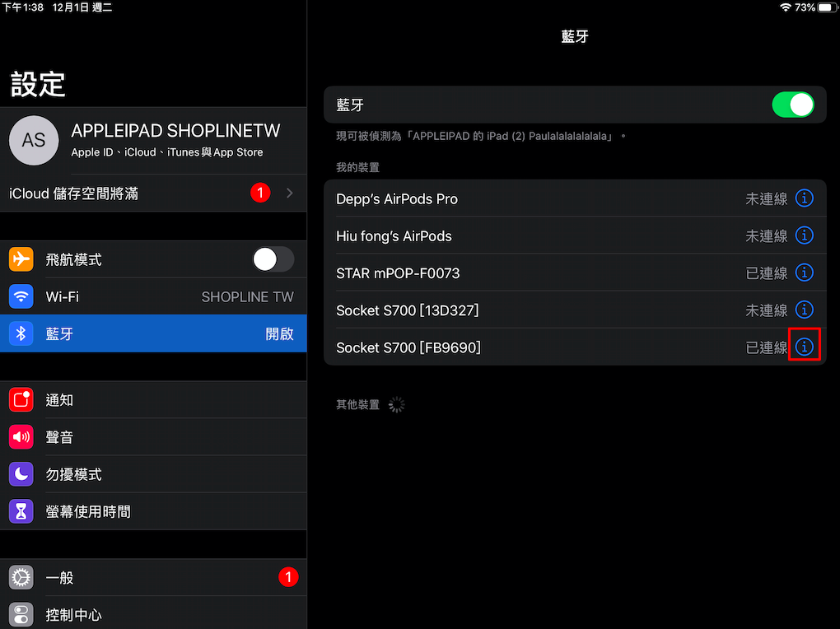
Task: Open info for Socket S700 [13D327]
Action: (x=804, y=310)
